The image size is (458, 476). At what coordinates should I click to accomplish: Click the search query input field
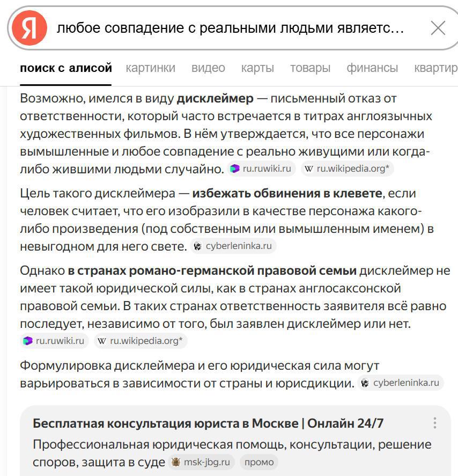(231, 28)
